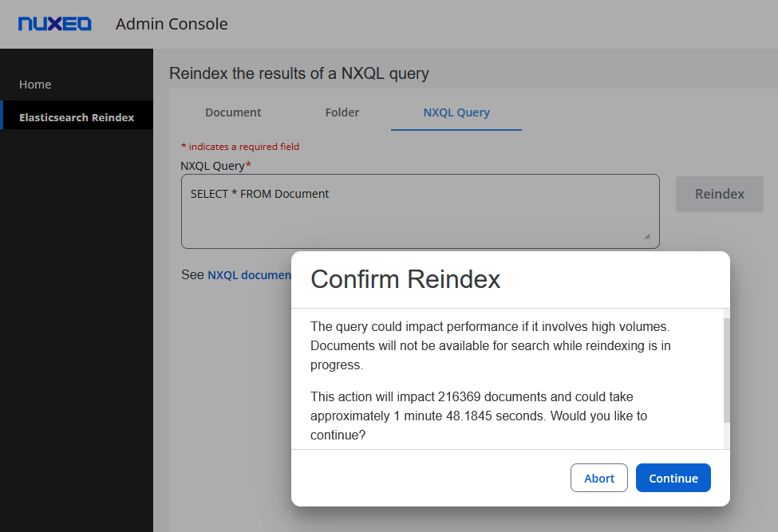Click the Nuxeo logo
The height and width of the screenshot is (532, 778).
pos(55,24)
